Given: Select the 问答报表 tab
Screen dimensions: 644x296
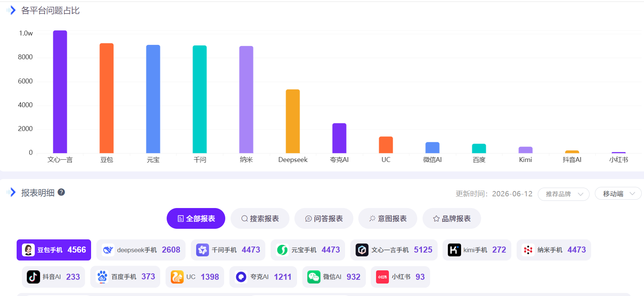Looking at the screenshot, I should [324, 219].
